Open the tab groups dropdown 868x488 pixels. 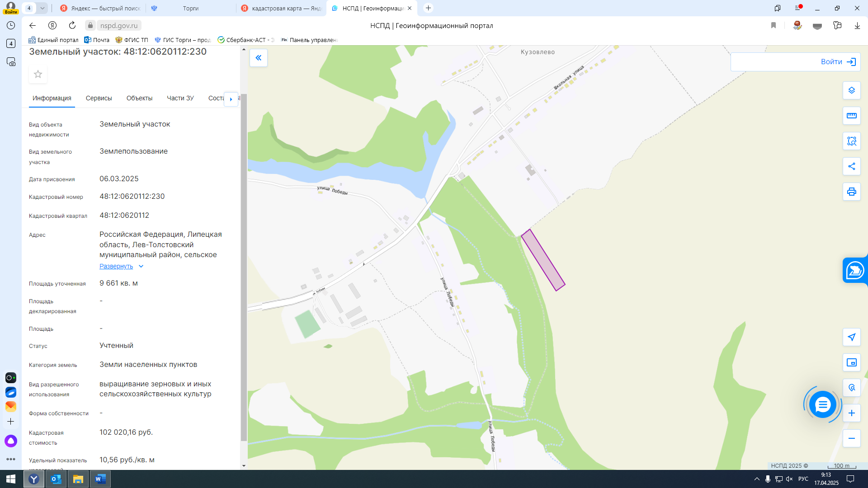42,8
